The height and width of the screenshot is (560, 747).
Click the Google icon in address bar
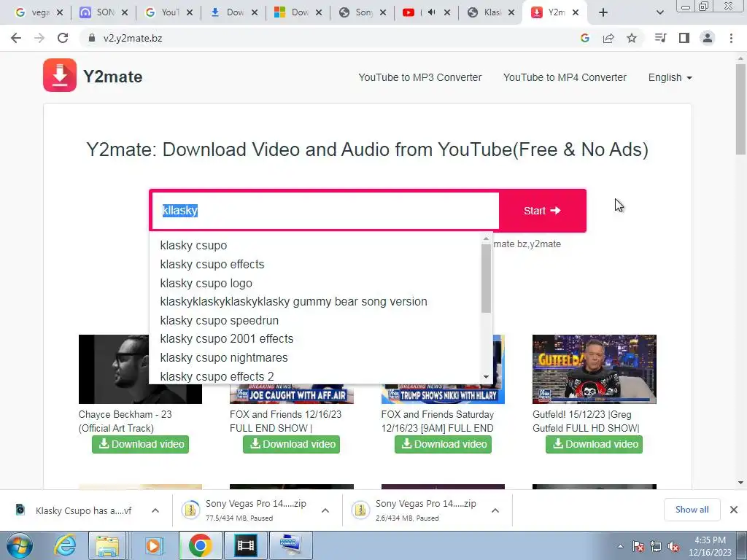pyautogui.click(x=585, y=38)
